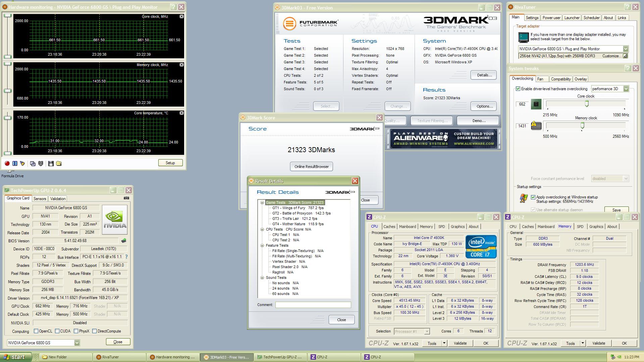Viewport: 644px width, 362px height.
Task: Open the GPU selection dropdown in GPU-Z
Action: tap(77, 343)
